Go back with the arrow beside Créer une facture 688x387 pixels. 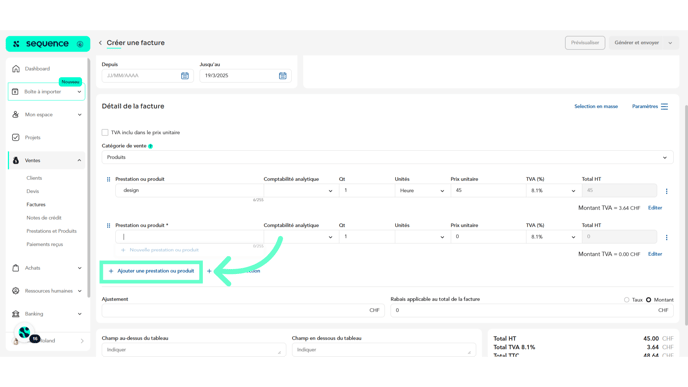[x=100, y=43]
